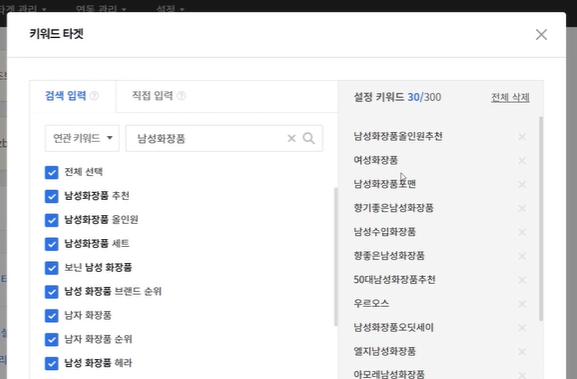Select 여성화장품 keyword text
577x379 pixels.
tap(376, 160)
